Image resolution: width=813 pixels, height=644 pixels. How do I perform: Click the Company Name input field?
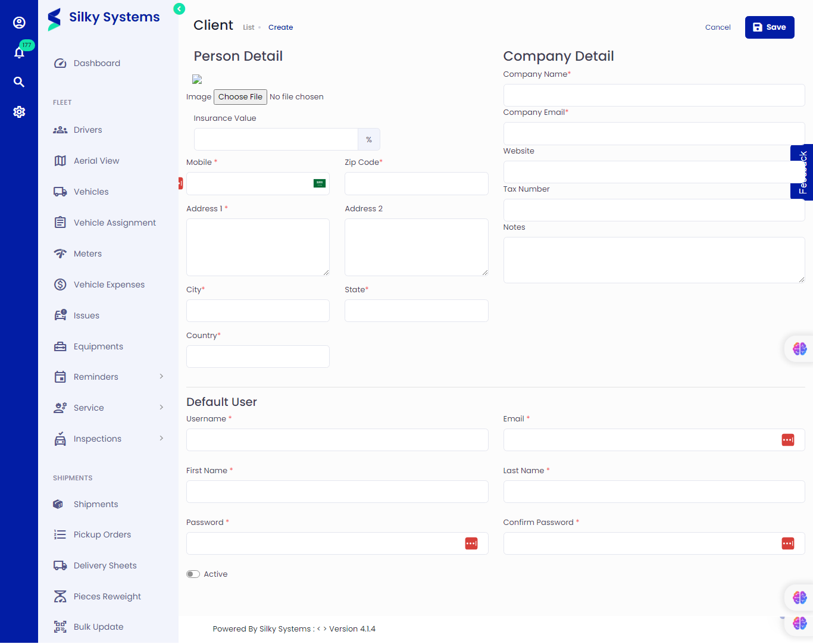coord(653,95)
